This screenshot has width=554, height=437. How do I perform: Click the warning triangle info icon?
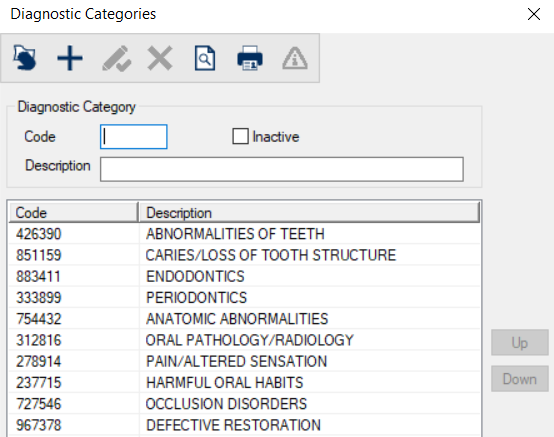click(x=295, y=58)
